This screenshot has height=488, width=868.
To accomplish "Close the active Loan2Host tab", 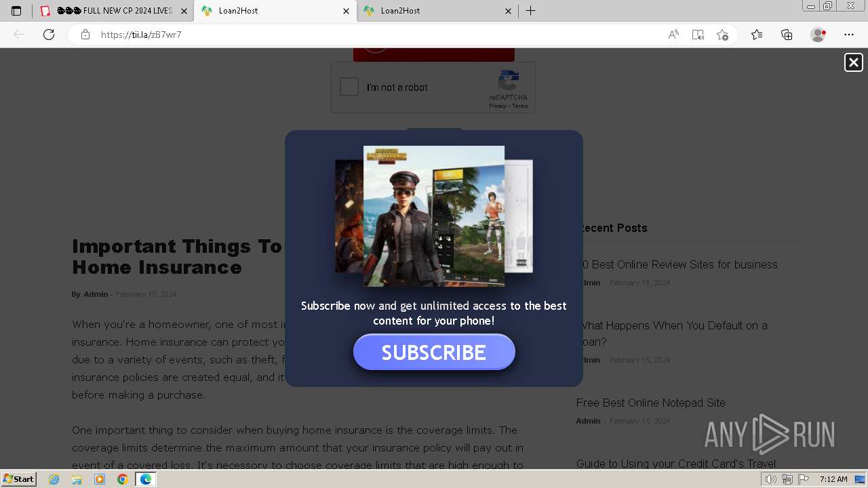I will click(x=346, y=11).
